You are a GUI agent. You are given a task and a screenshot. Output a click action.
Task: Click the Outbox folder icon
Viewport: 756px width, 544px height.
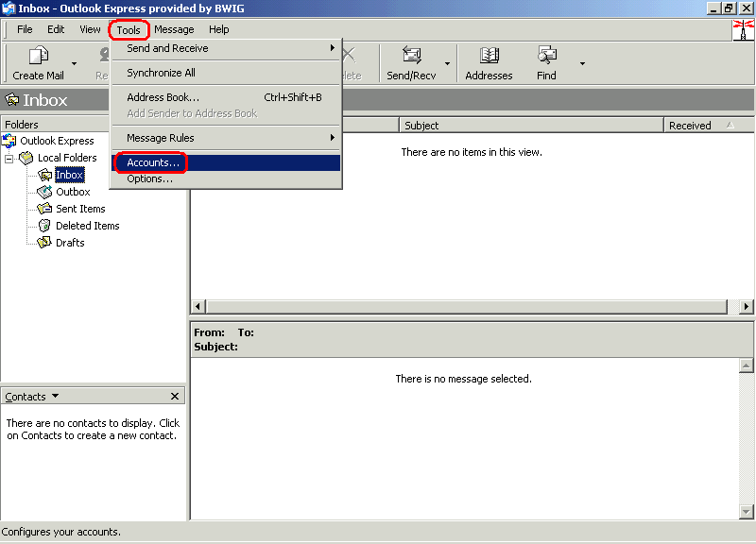(x=44, y=192)
